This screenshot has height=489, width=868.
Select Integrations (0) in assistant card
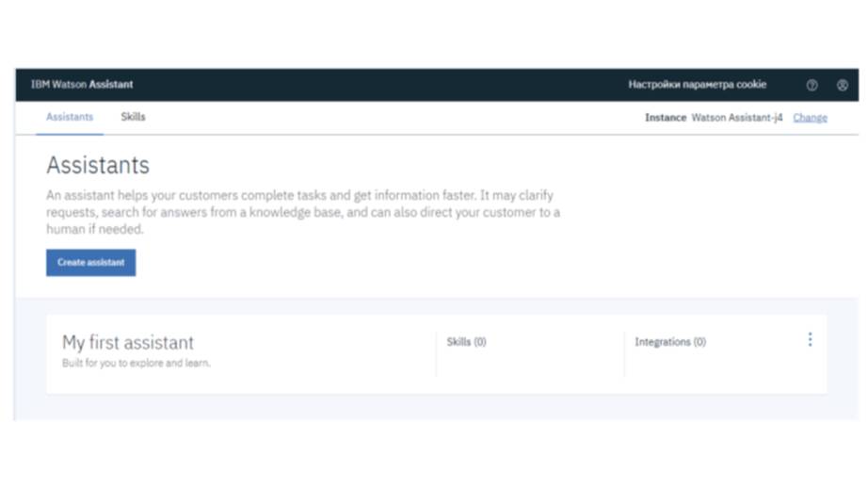click(x=669, y=342)
